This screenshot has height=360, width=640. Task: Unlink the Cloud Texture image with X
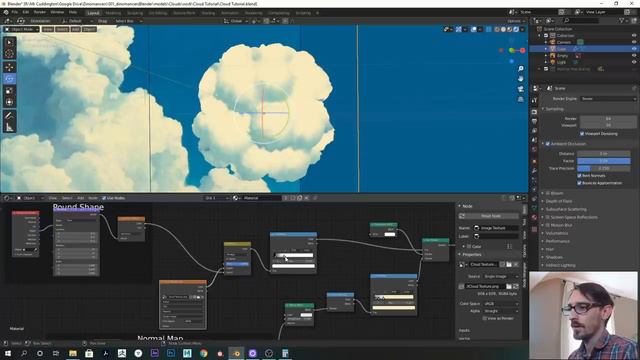pyautogui.click(x=516, y=264)
